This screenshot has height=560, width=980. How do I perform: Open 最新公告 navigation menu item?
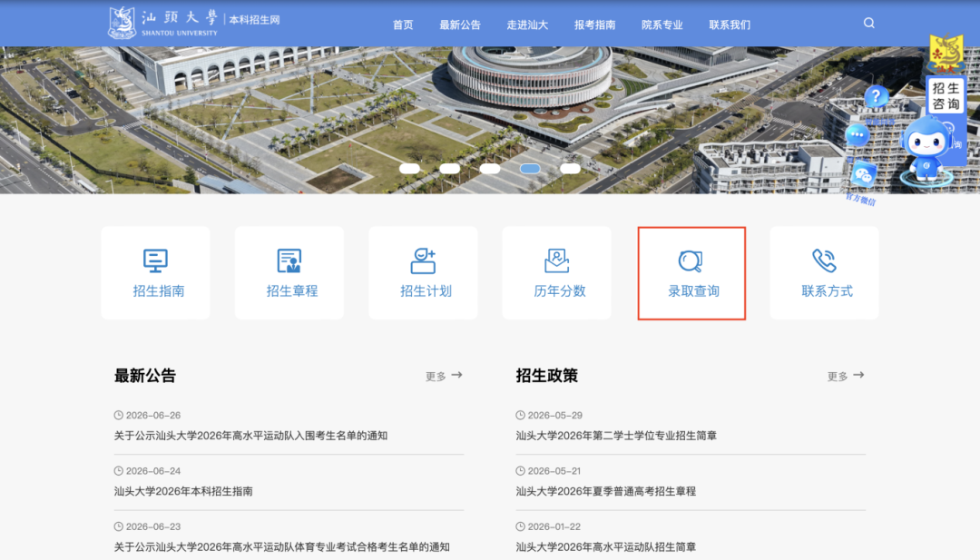460,25
